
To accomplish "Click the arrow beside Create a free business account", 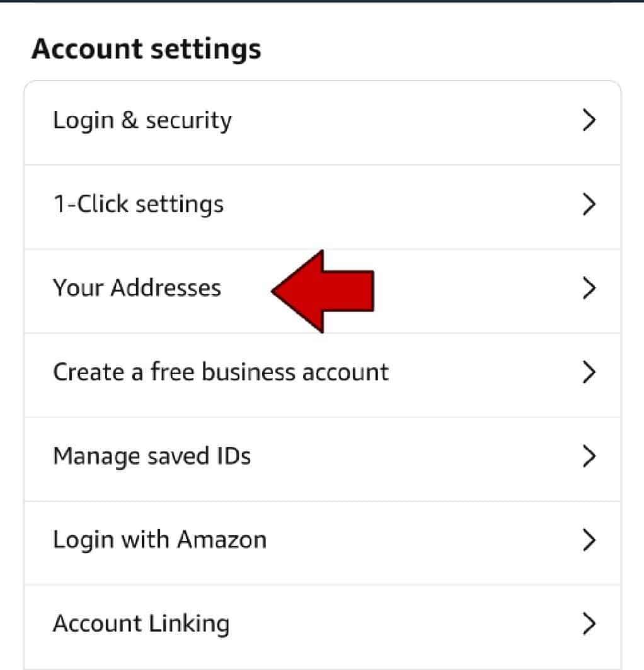I will [589, 372].
